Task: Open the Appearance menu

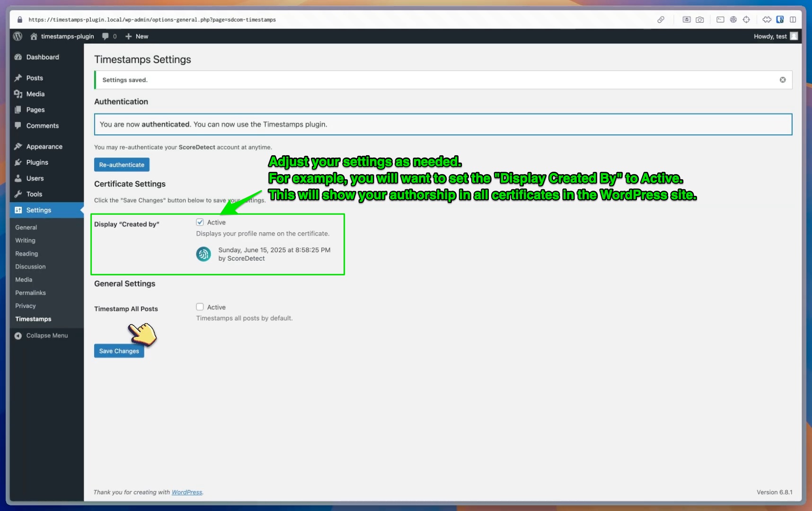Action: [44, 147]
